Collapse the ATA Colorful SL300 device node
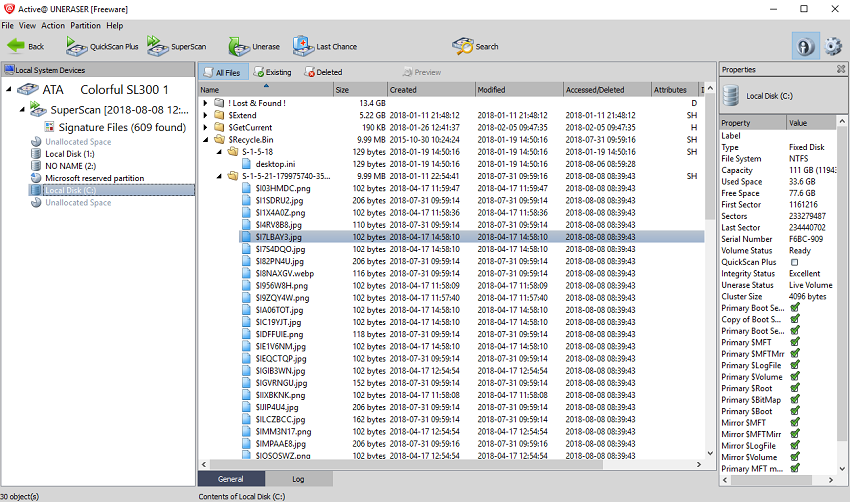Screen dimensions: 850x502 [x=9, y=89]
